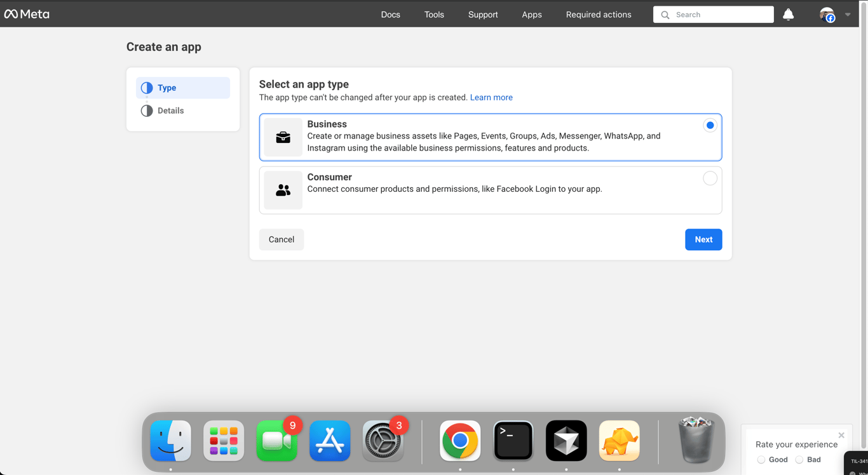Screen dimensions: 868x475
Task: Rate experience as Good
Action: [761, 460]
